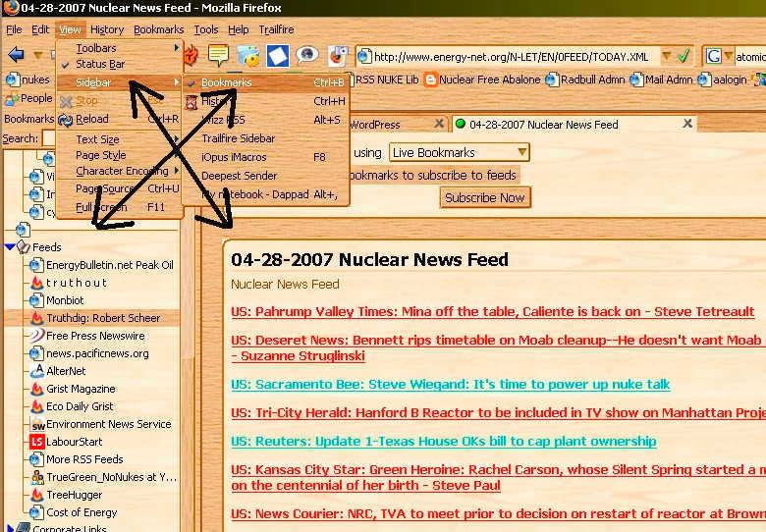Click the Subscribe Now button
The width and height of the screenshot is (766, 532).
click(484, 197)
